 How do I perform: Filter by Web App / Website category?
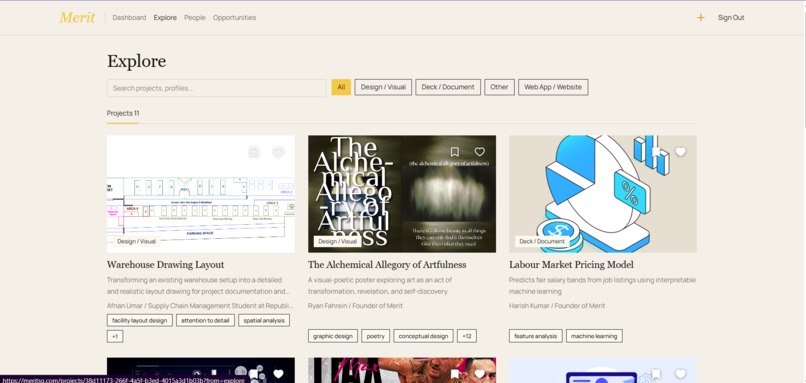pyautogui.click(x=553, y=87)
